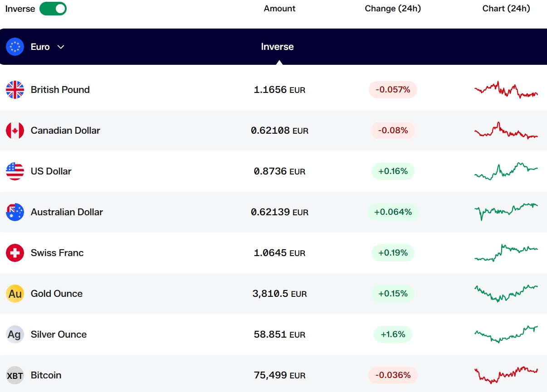Toggle the Inverse switch off
This screenshot has width=547, height=392.
pyautogui.click(x=53, y=9)
